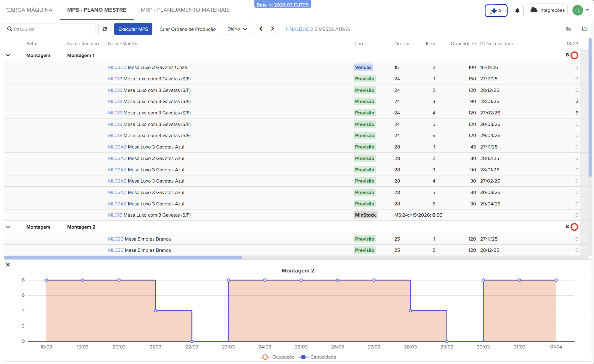
Task: Open the AI assistant button
Action: 496,11
